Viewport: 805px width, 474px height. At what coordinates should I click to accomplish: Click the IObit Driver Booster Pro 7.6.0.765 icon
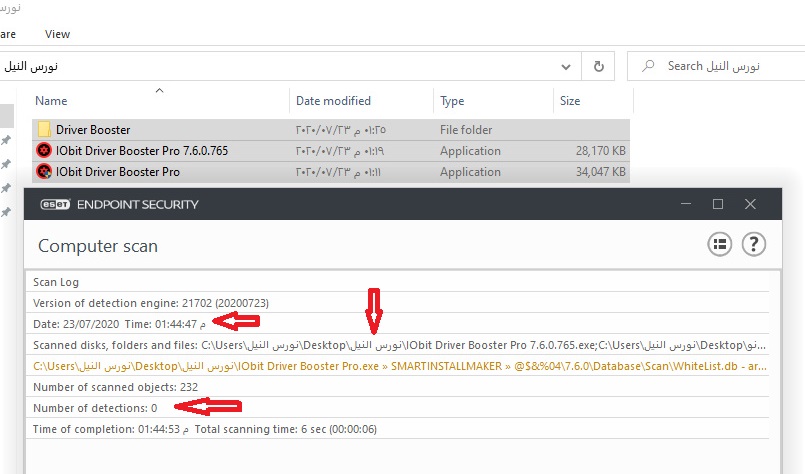pyautogui.click(x=43, y=151)
